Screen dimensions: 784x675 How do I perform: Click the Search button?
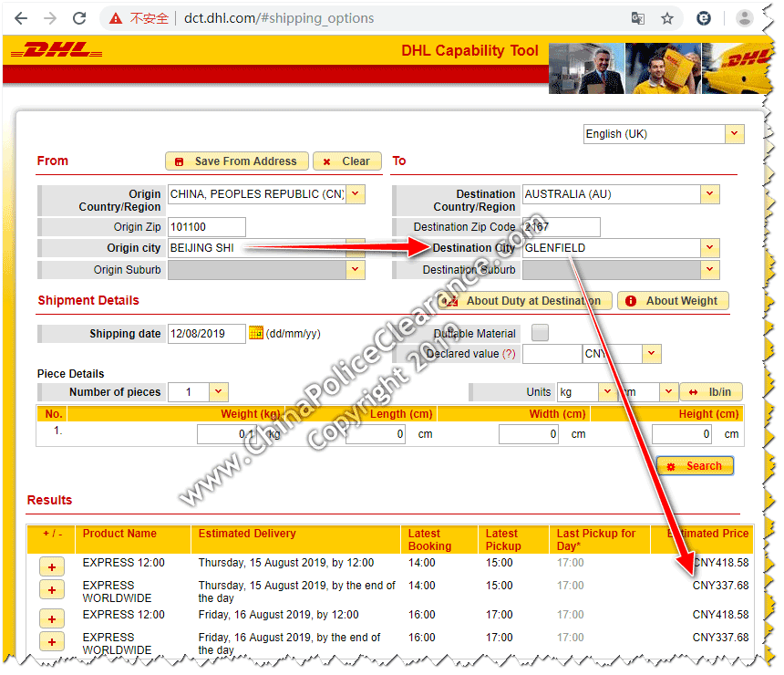click(x=695, y=466)
